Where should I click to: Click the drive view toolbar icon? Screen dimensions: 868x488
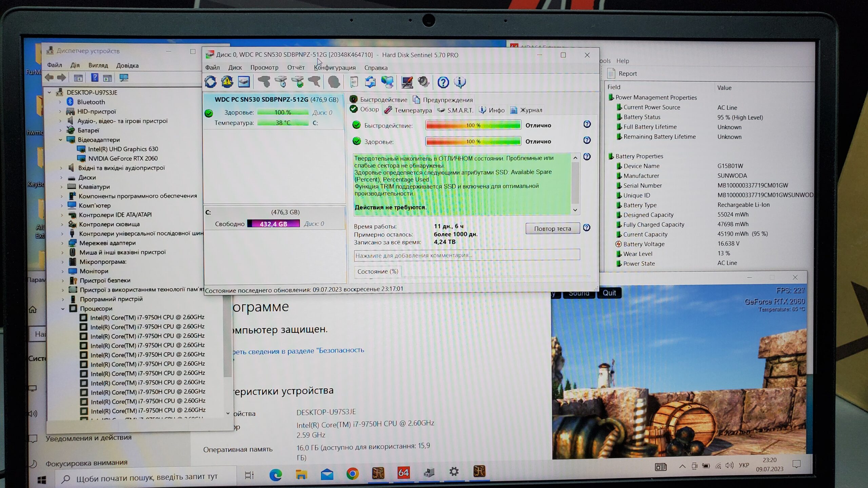pos(244,82)
